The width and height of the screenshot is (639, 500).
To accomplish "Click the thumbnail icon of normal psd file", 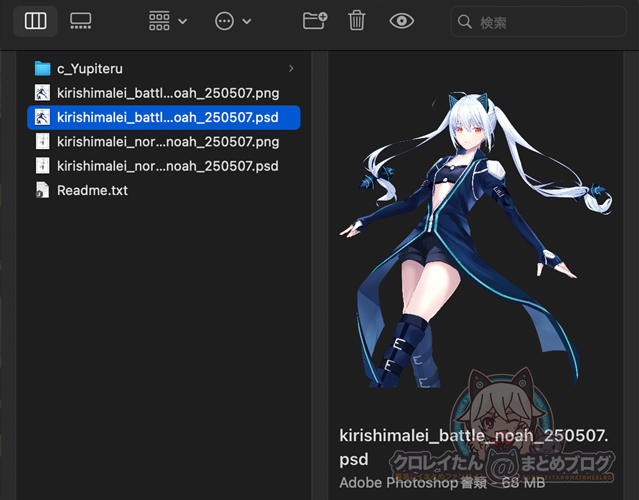I will [x=42, y=166].
